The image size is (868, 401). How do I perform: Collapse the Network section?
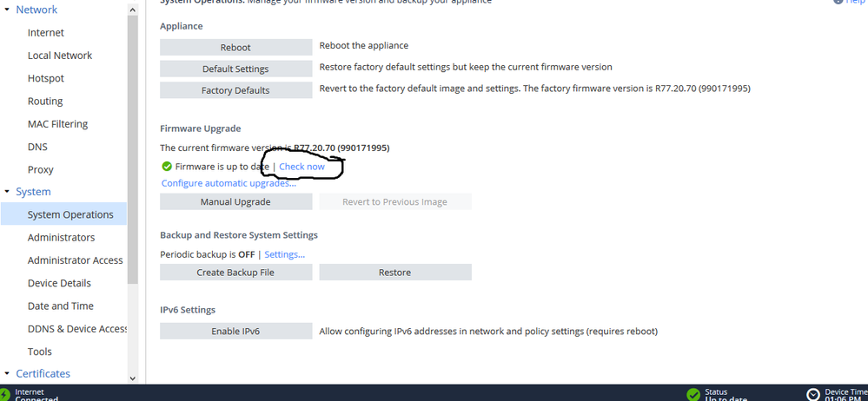point(8,10)
